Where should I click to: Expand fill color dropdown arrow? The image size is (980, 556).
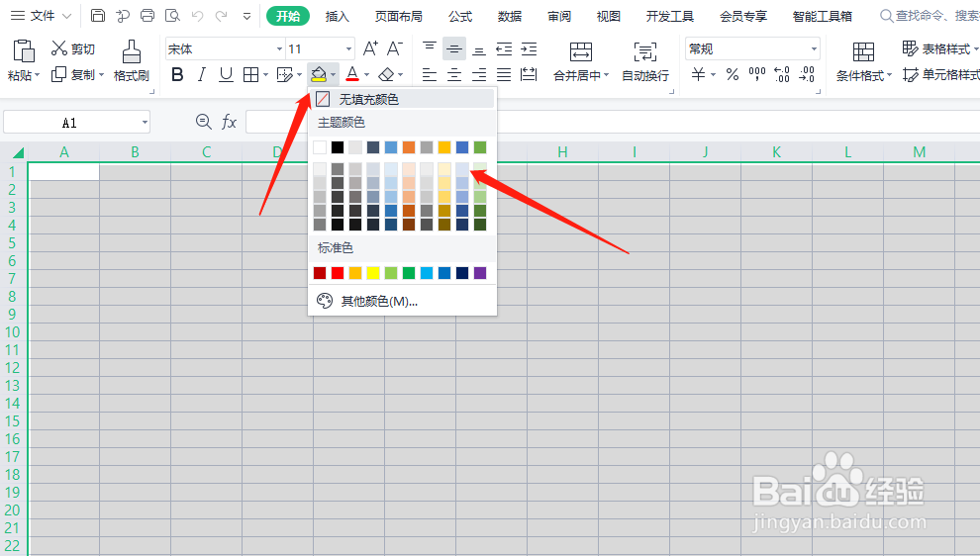(334, 75)
